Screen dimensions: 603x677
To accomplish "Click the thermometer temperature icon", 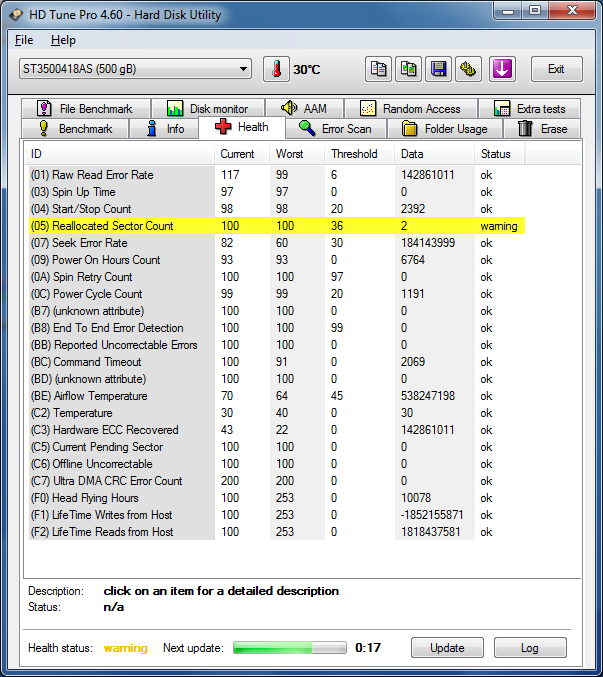I will (x=276, y=69).
